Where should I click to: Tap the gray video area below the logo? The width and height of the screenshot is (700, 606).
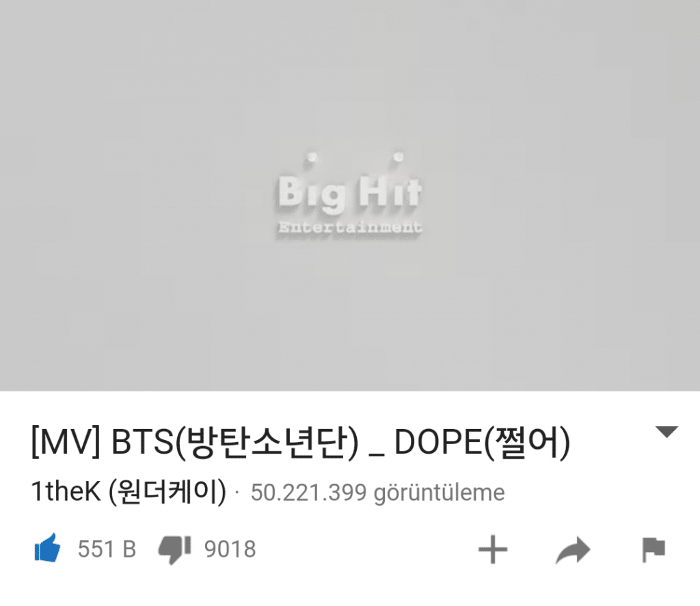tap(350, 312)
